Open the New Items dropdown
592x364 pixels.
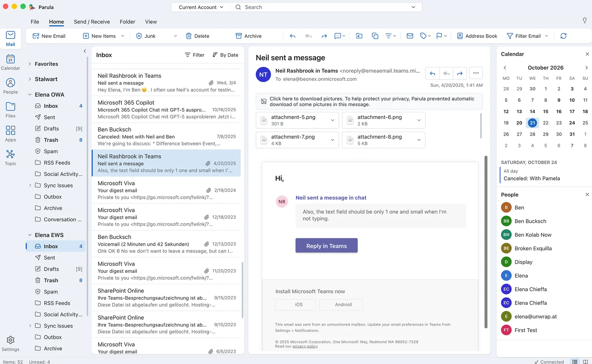point(122,36)
